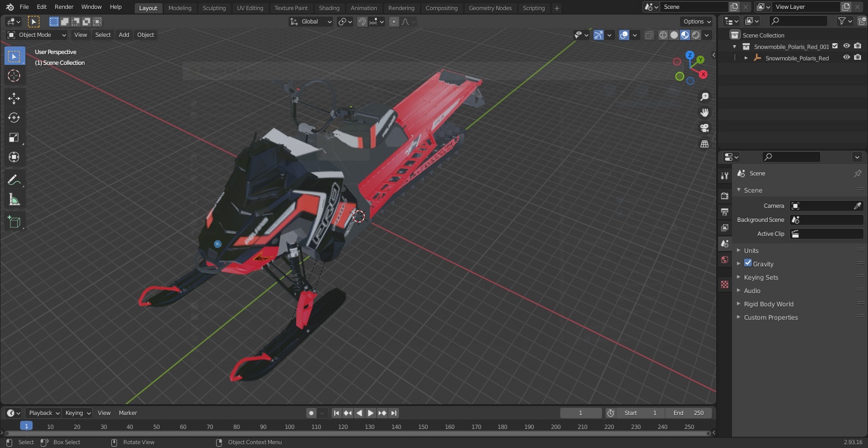Image resolution: width=868 pixels, height=448 pixels.
Task: Switch to the UV Editing workspace tab
Action: 250,8
